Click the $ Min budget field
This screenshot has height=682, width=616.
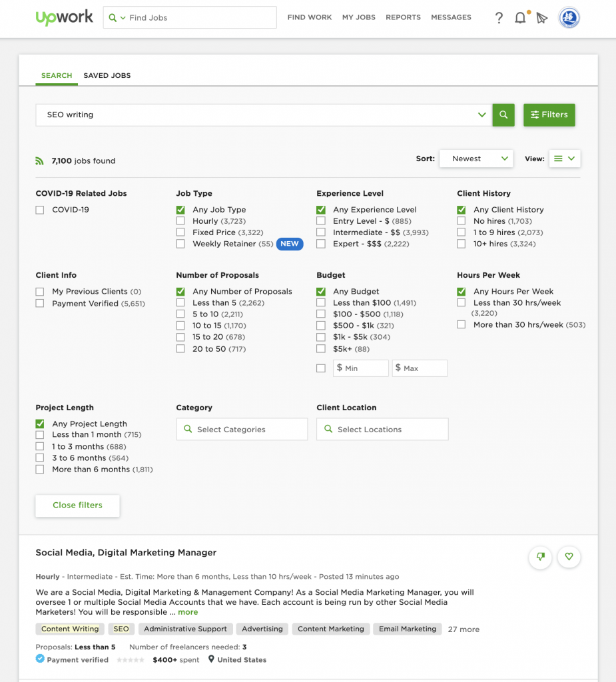361,368
